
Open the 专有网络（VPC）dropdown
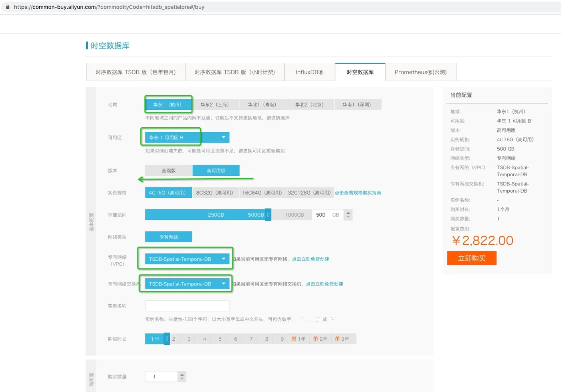187,259
